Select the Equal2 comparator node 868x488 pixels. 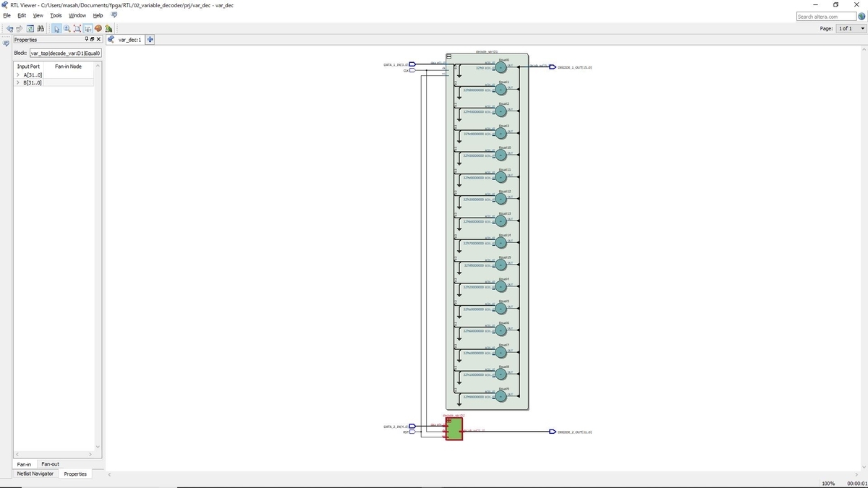(x=501, y=111)
